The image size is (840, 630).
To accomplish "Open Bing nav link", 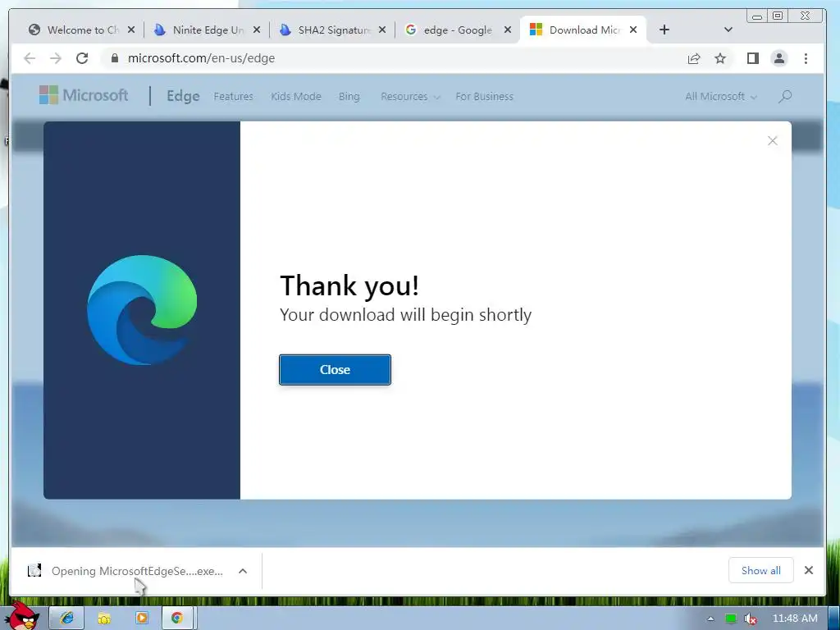I will (x=349, y=97).
